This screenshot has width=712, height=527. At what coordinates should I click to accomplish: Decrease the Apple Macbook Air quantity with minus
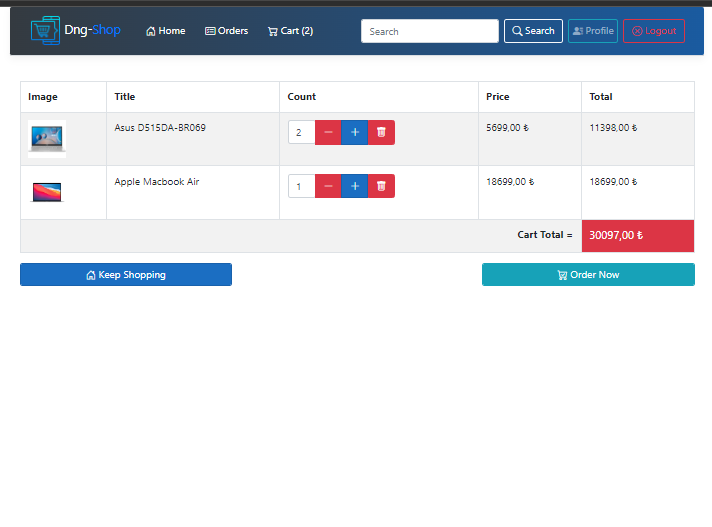point(328,186)
